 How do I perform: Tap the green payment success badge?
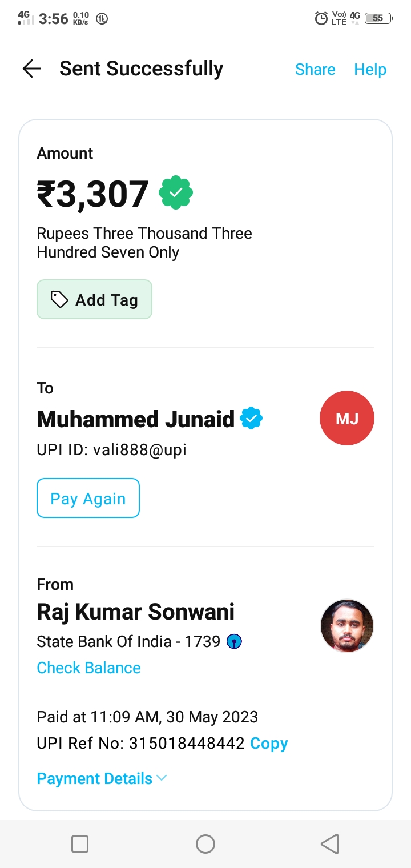pyautogui.click(x=176, y=194)
